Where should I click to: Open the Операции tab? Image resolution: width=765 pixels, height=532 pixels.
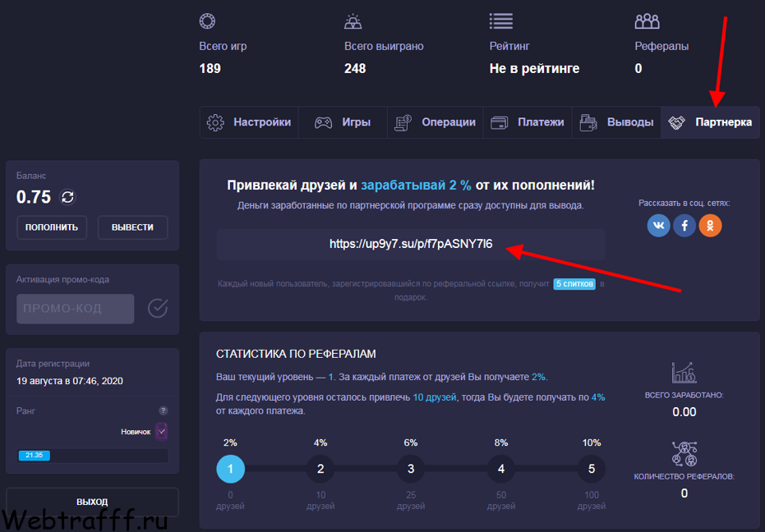pos(435,122)
